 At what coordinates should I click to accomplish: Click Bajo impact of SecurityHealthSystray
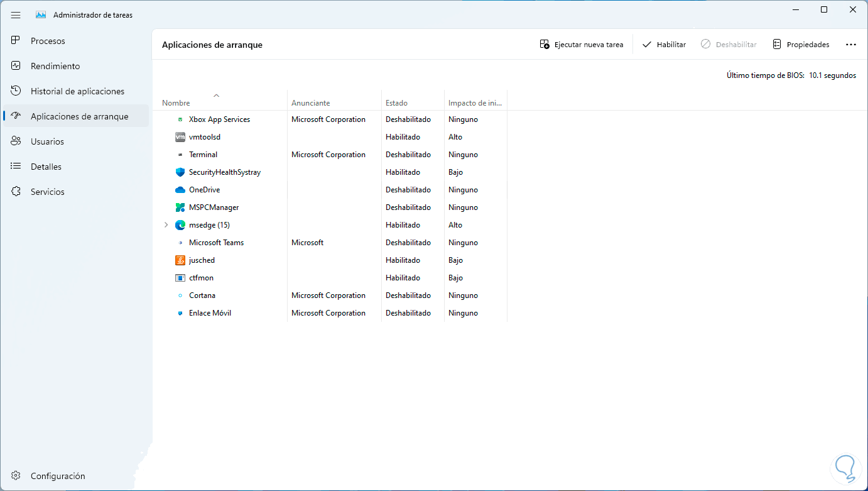455,172
